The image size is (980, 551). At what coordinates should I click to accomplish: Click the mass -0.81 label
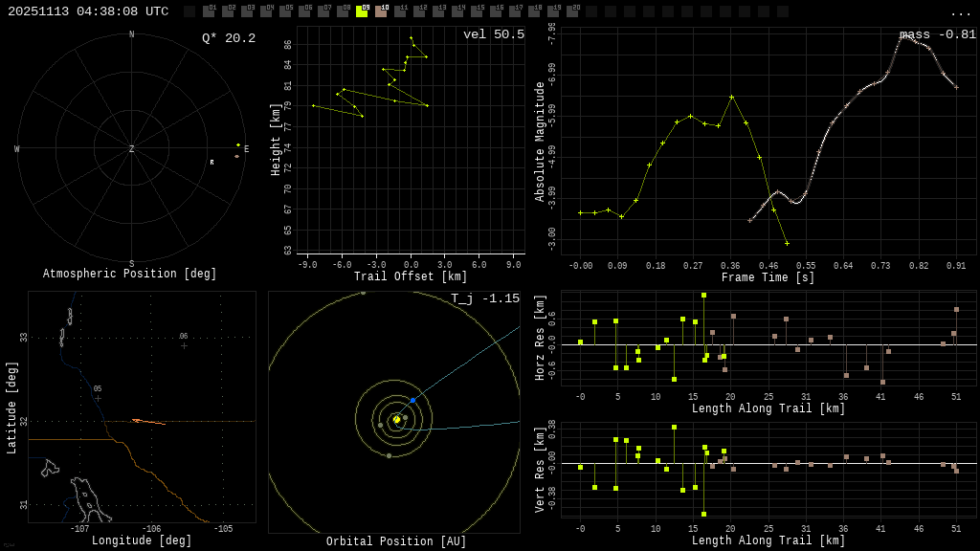938,34
